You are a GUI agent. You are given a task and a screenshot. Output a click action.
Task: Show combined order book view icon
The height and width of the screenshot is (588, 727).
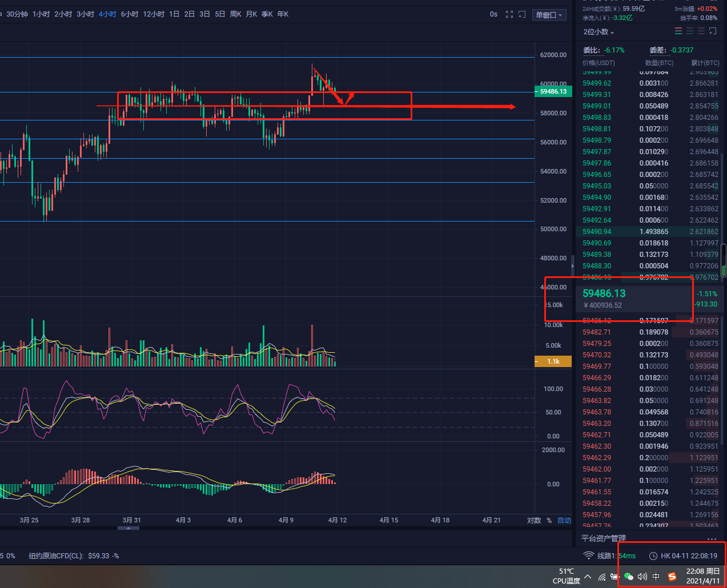coord(678,31)
